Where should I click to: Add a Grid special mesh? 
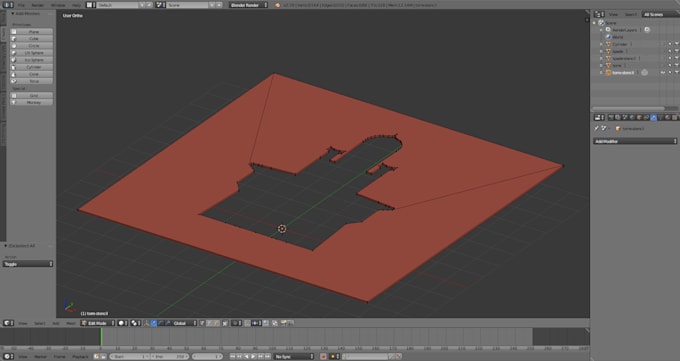click(x=32, y=95)
